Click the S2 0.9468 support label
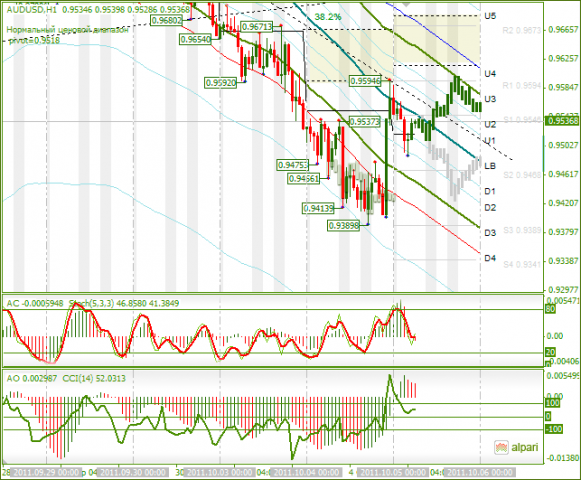The width and height of the screenshot is (581, 480). pyautogui.click(x=522, y=175)
